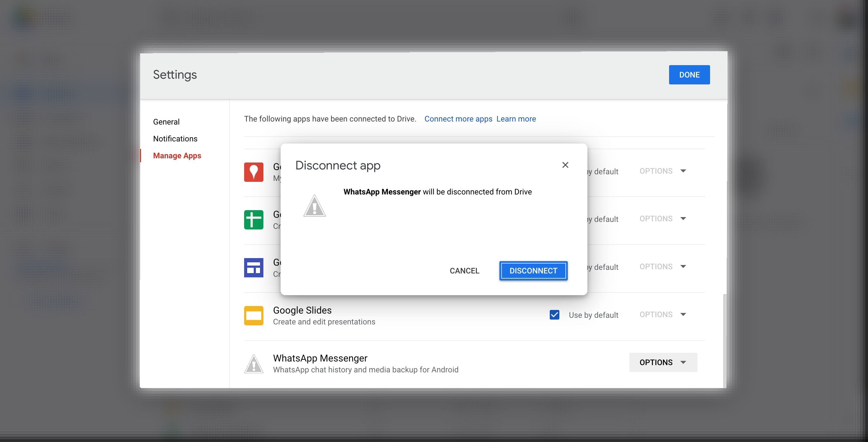Image resolution: width=868 pixels, height=442 pixels.
Task: Open the Notifications settings tab
Action: click(175, 139)
